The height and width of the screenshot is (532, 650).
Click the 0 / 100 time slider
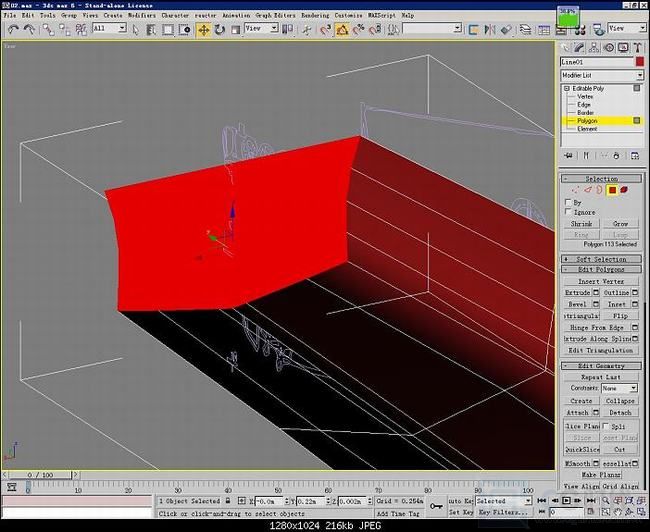pos(41,475)
